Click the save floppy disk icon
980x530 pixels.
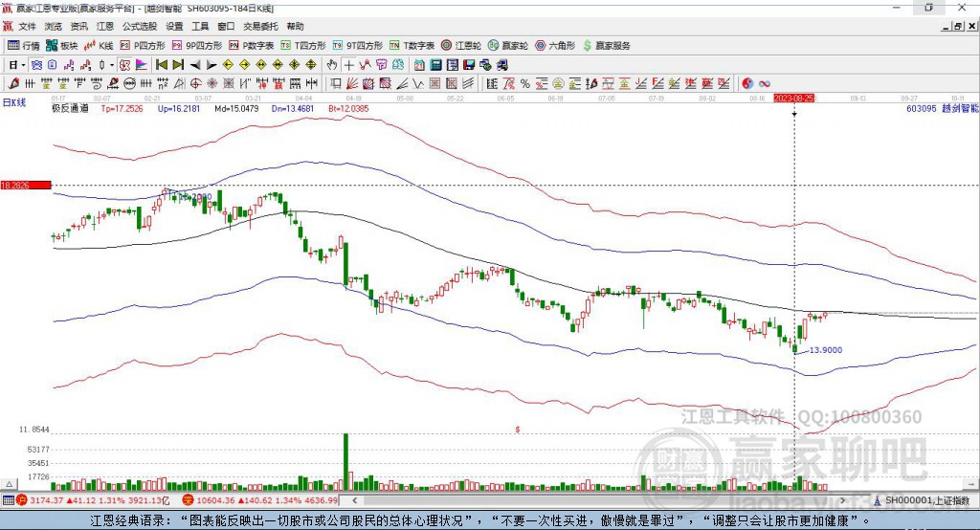[469, 65]
